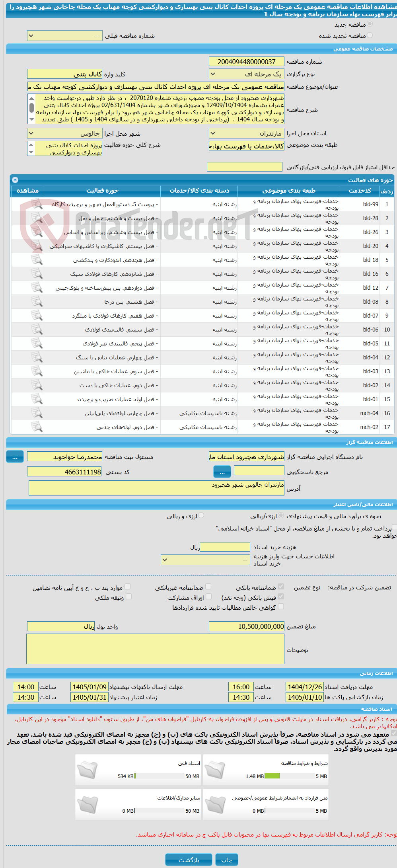The image size is (397, 868).
Task: Click شماره مناقصه input field
Action: click(x=247, y=62)
